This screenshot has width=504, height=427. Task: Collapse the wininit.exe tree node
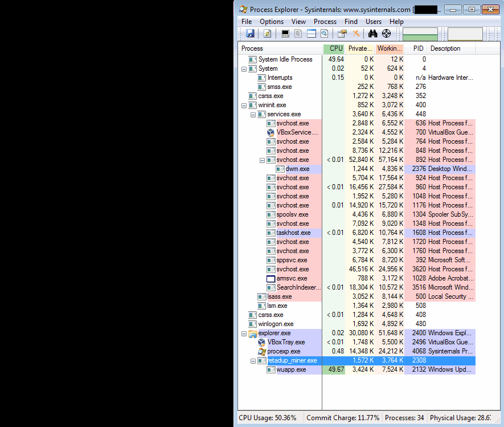[244, 105]
